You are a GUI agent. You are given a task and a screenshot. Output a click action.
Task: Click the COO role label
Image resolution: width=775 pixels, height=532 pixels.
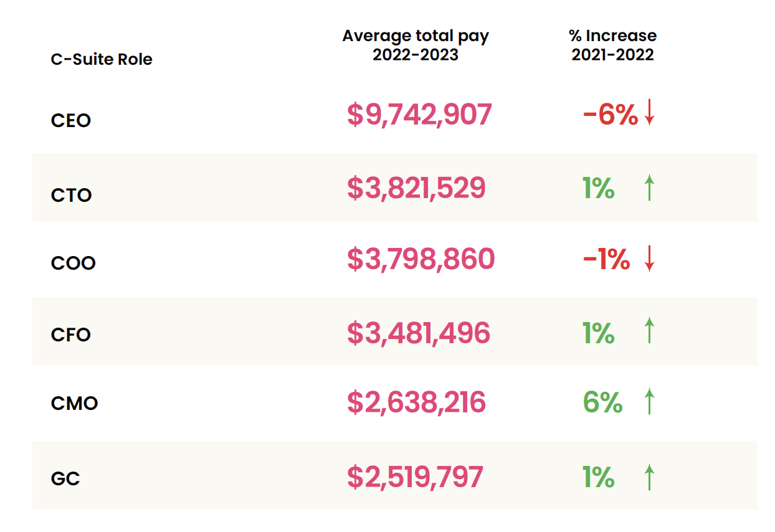pyautogui.click(x=73, y=263)
